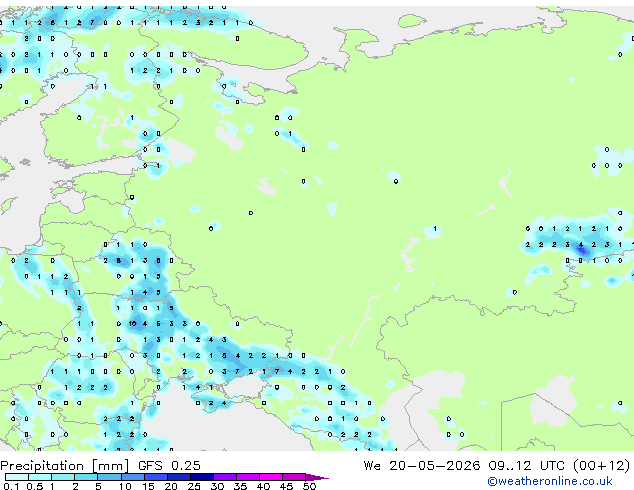Click the 40–45 mm magenta legend swatch
Viewport: 634px width, 490px height.
click(x=271, y=477)
